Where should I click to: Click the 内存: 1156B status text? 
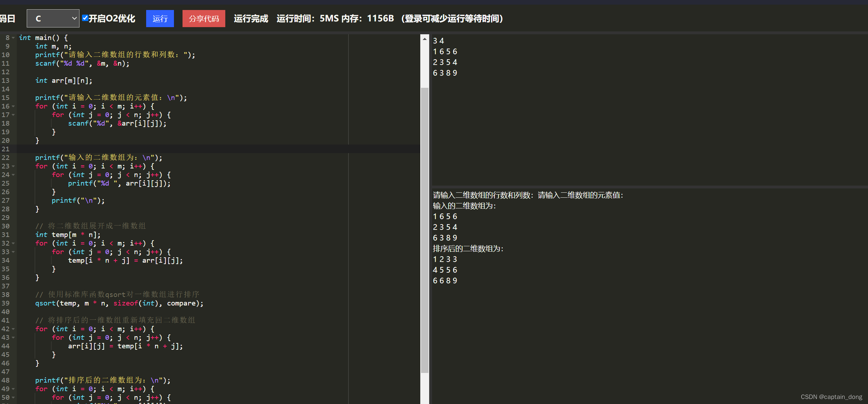pos(368,19)
